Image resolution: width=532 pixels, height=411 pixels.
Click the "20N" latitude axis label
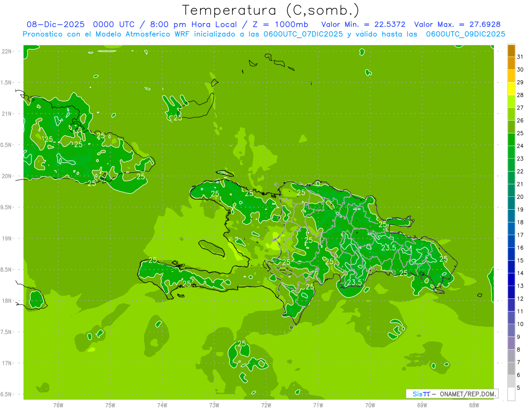7,176
